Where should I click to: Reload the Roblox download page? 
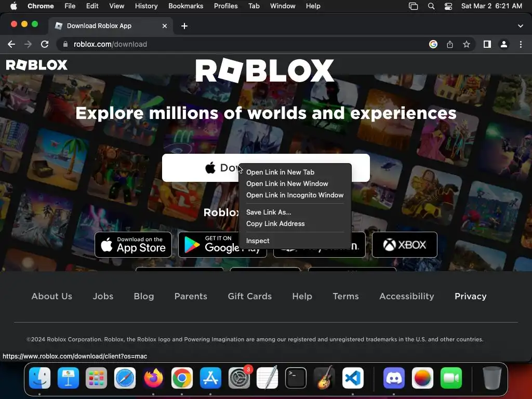click(x=45, y=44)
